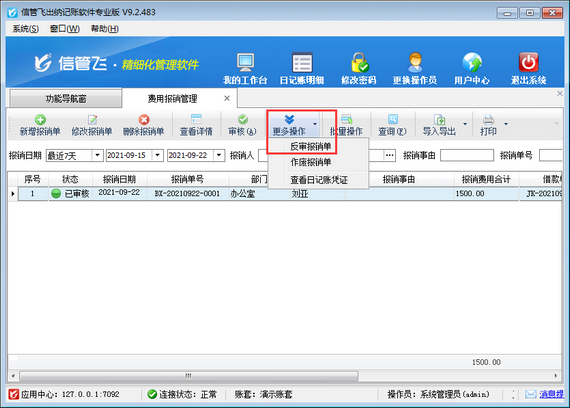Click 修改密码 lock icon
The image size is (570, 408).
click(x=359, y=63)
